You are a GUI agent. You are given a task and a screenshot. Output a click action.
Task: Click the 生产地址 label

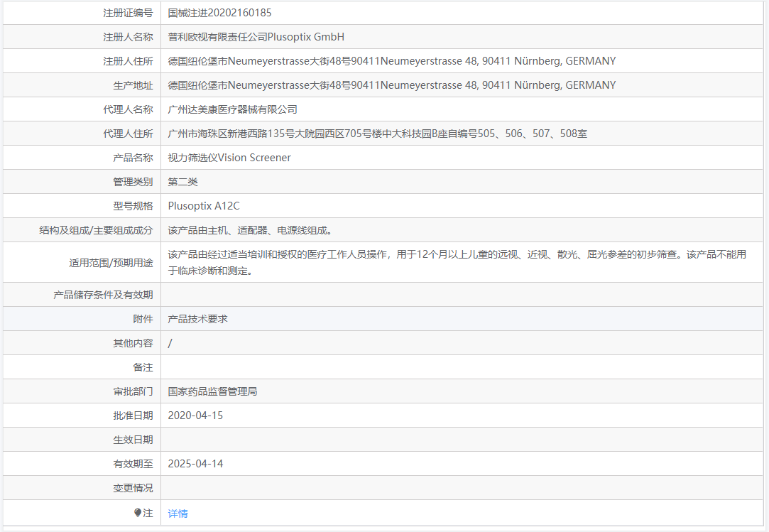coord(133,85)
